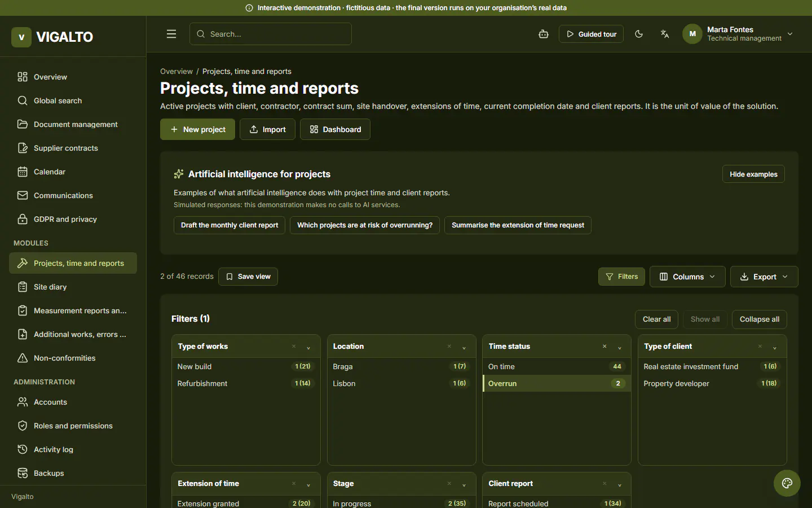Go to Document management
Screen dimensions: 812x508
[73, 124]
